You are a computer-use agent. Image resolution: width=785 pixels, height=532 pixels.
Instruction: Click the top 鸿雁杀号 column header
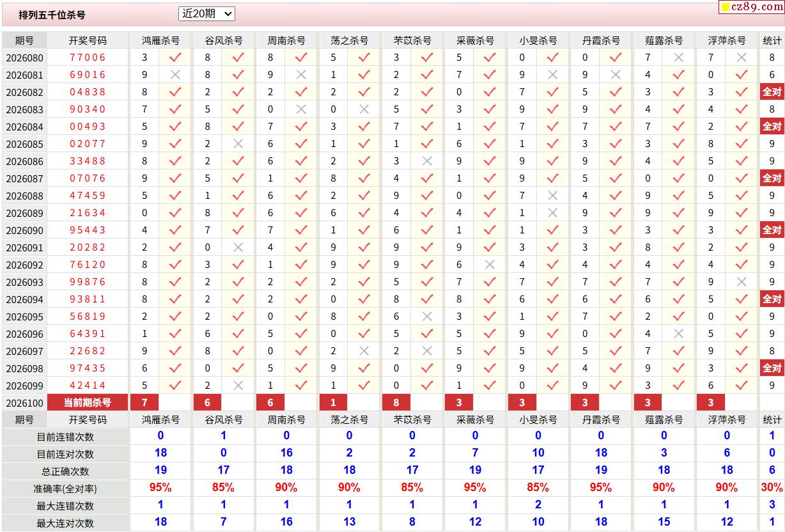160,40
